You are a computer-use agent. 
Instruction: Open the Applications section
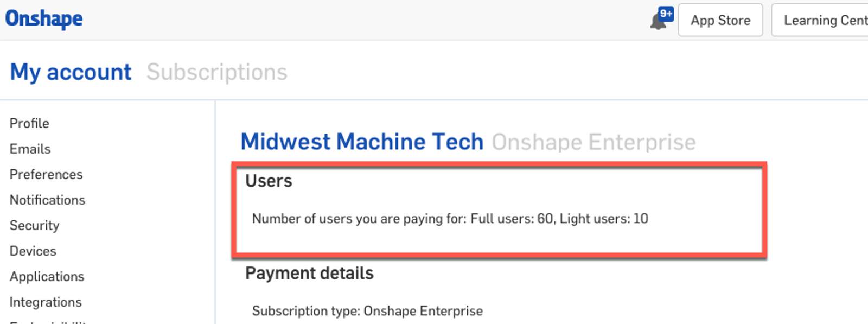[x=47, y=276]
